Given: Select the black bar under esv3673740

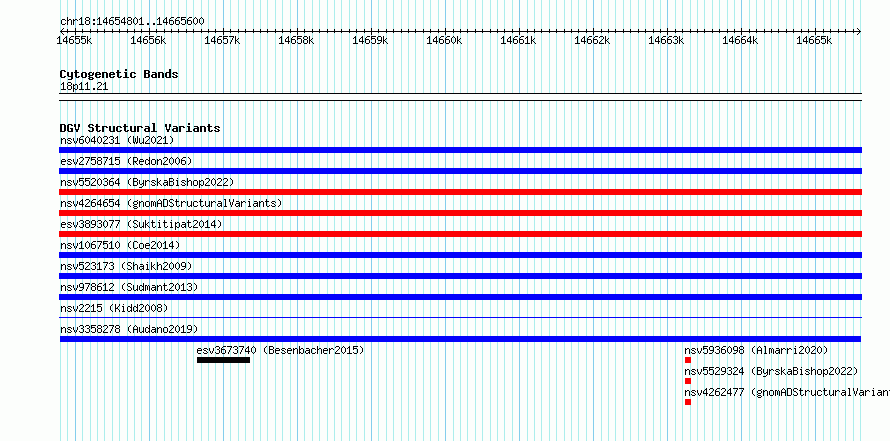Looking at the screenshot, I should pyautogui.click(x=224, y=360).
